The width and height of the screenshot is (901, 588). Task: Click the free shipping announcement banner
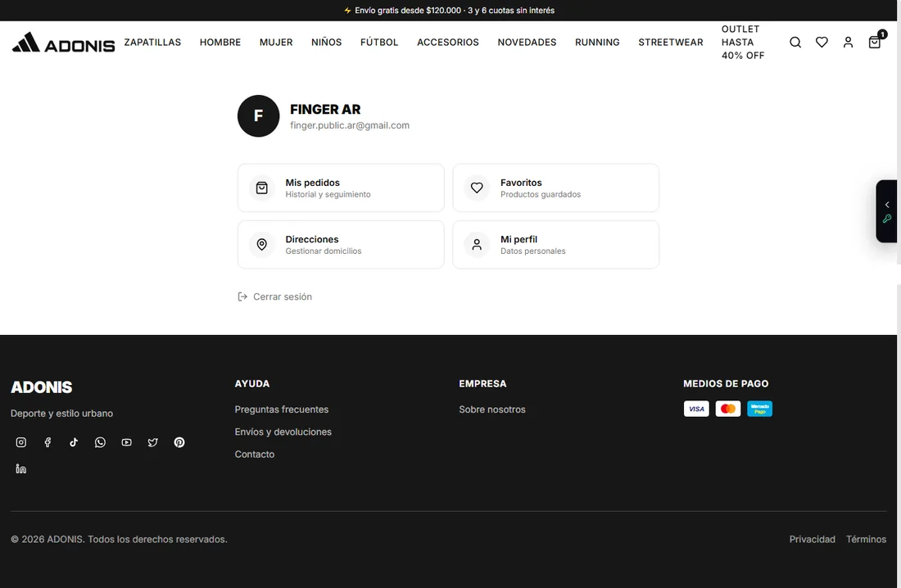[449, 11]
